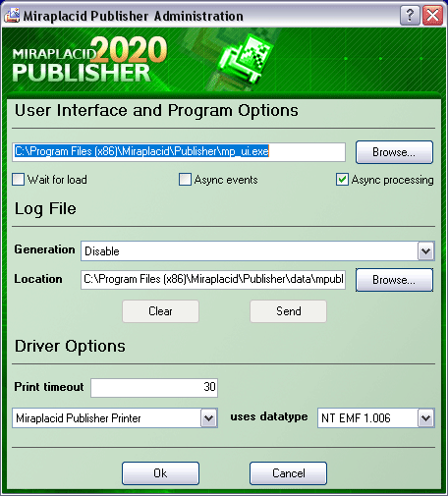Click the mp_ui.exe program path field
448x496 pixels.
coord(179,152)
